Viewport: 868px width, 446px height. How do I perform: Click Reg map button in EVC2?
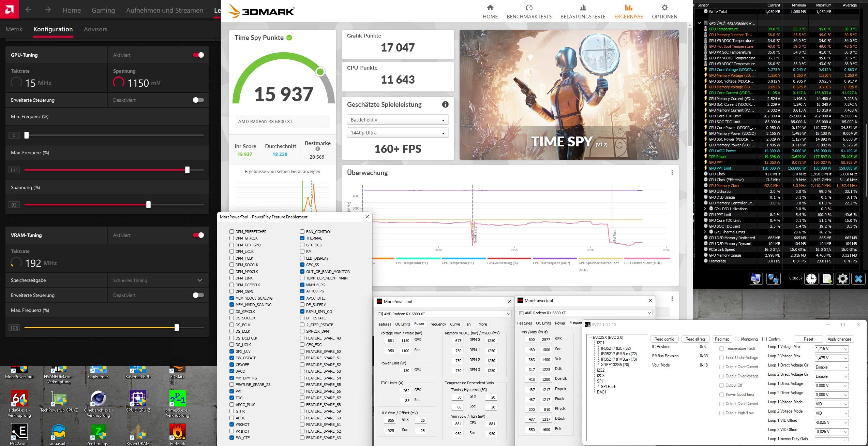point(722,339)
